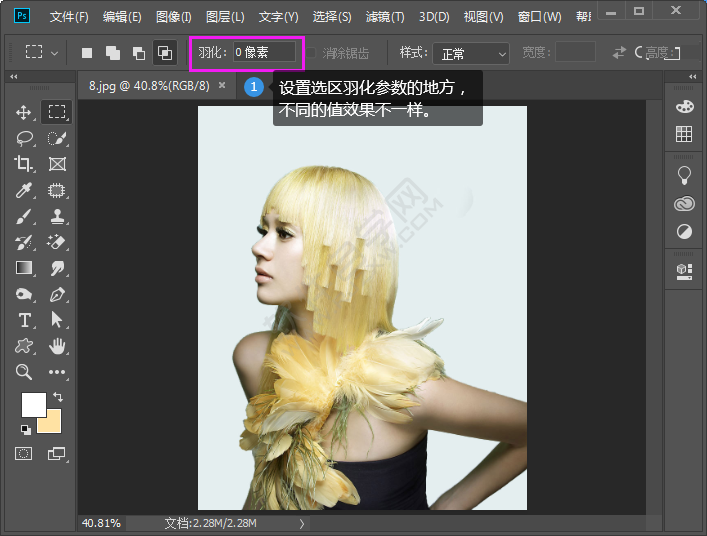Select the Horizontal Type tool
This screenshot has height=536, width=707.
pos(24,320)
